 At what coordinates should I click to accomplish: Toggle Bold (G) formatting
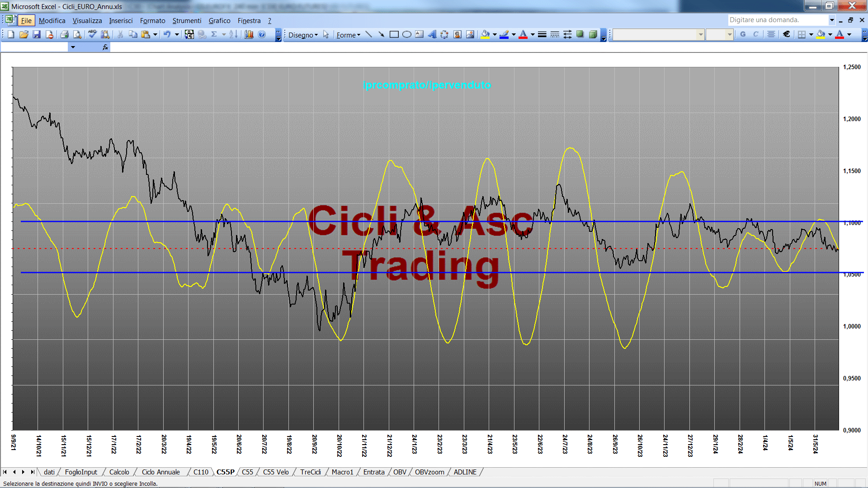tap(743, 34)
